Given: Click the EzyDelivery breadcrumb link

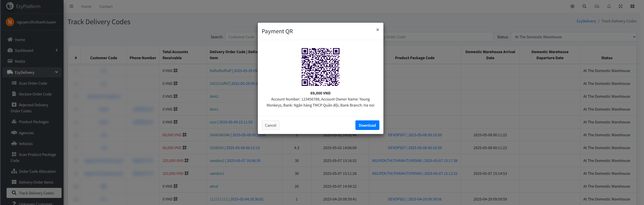Looking at the screenshot, I should tap(586, 21).
